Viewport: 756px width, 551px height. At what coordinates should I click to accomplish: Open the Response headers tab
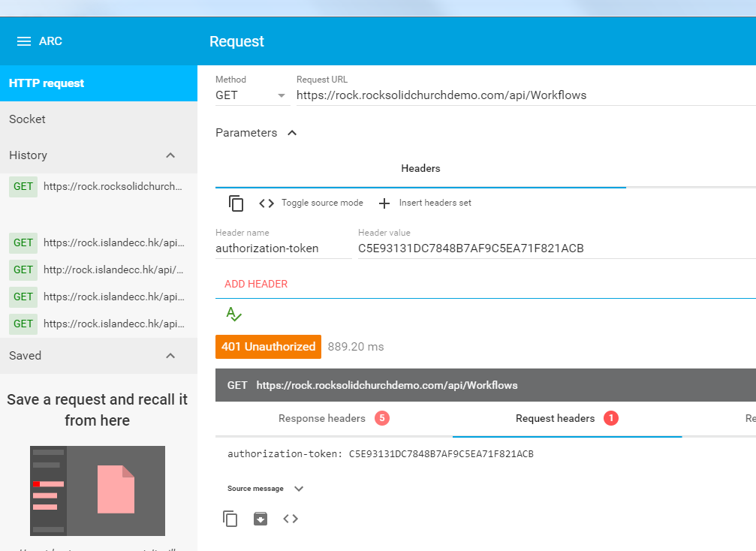[x=333, y=418]
